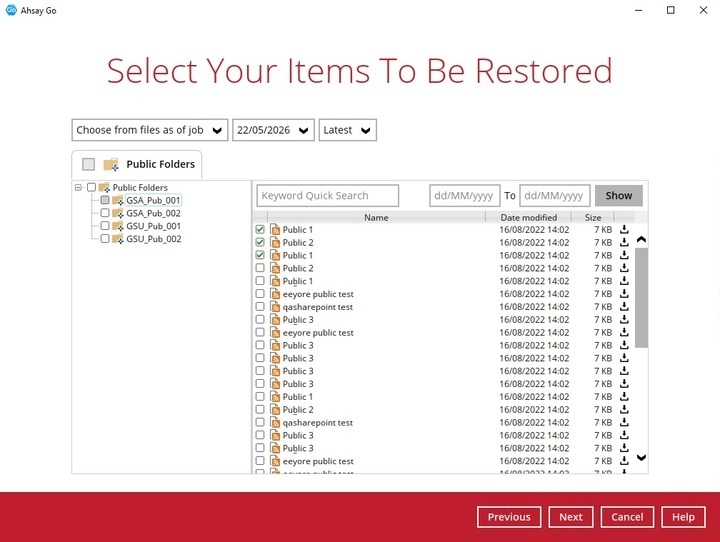
Task: Sort by the Name column header
Action: 376,218
